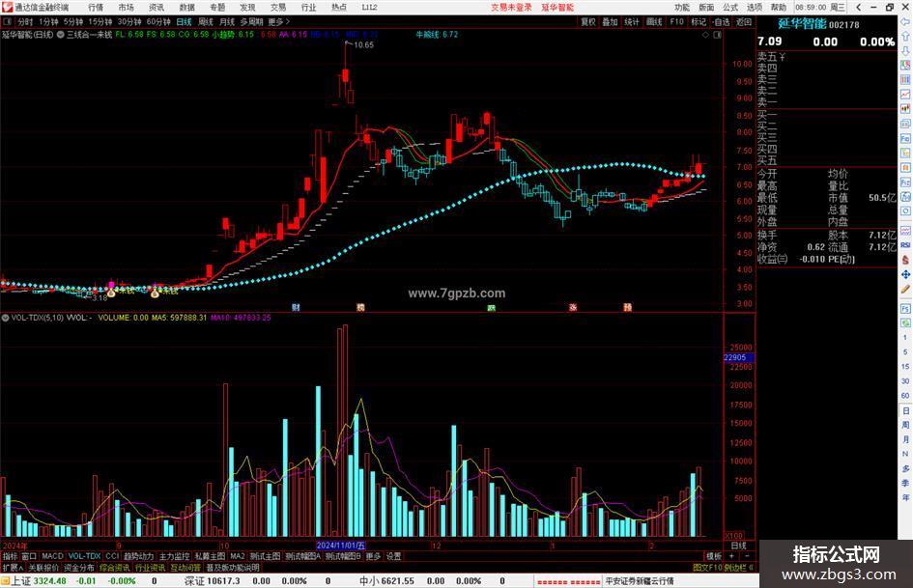Image resolution: width=913 pixels, height=588 pixels.
Task: Open the 数据 menu
Action: tap(186, 7)
